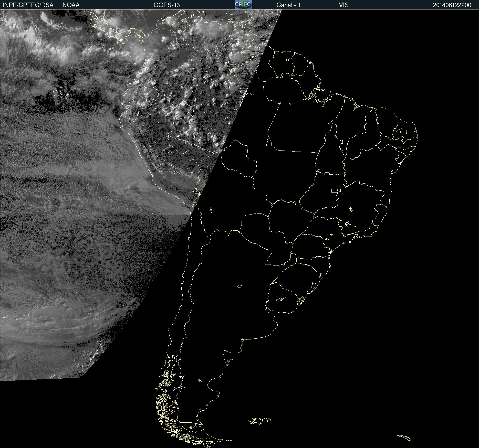
Task: Select the GOES-13 satellite label
Action: pos(167,5)
